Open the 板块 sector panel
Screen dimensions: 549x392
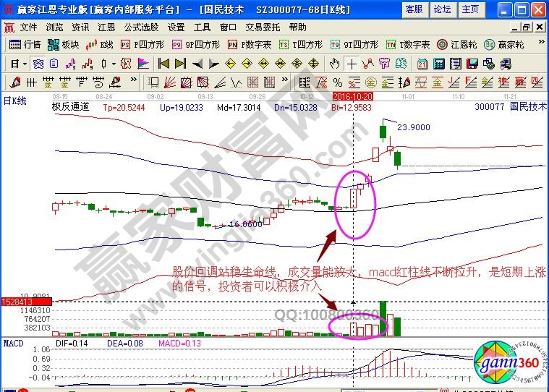point(64,45)
